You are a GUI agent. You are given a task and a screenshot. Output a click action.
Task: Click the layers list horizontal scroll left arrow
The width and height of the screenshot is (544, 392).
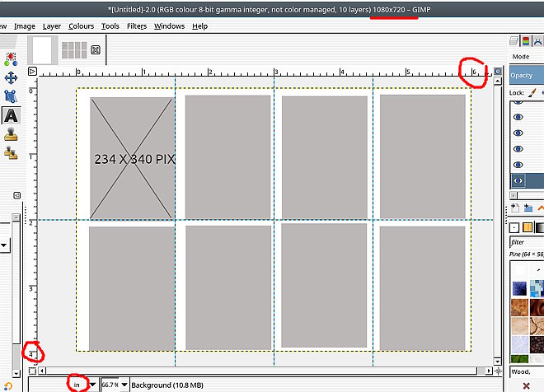[x=514, y=195]
